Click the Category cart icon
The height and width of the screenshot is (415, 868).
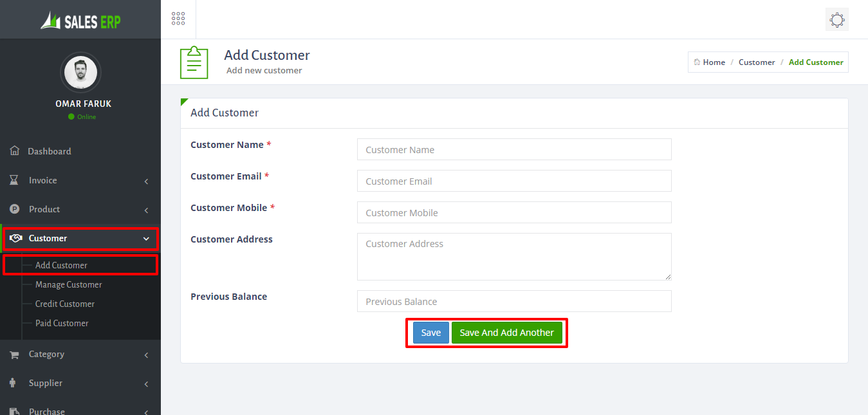[14, 355]
